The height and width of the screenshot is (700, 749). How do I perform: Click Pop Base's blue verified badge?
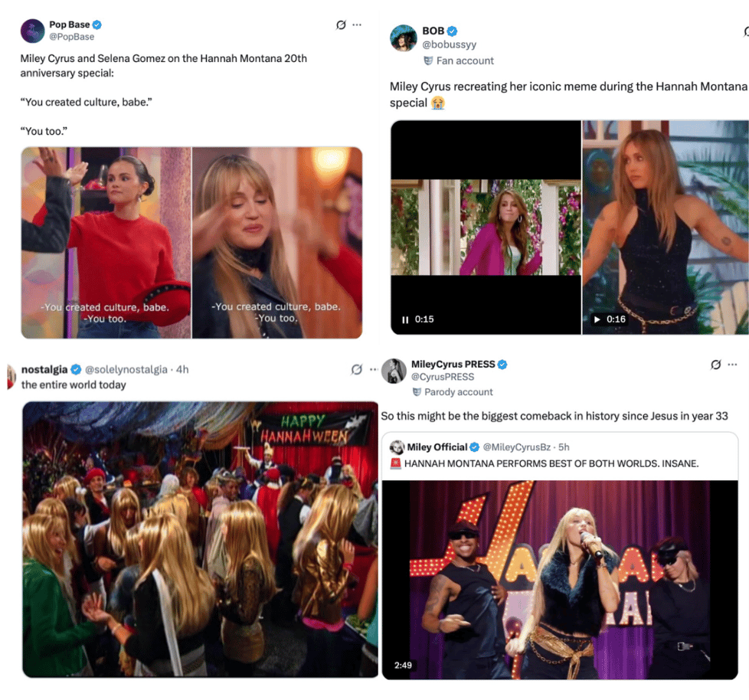point(97,25)
